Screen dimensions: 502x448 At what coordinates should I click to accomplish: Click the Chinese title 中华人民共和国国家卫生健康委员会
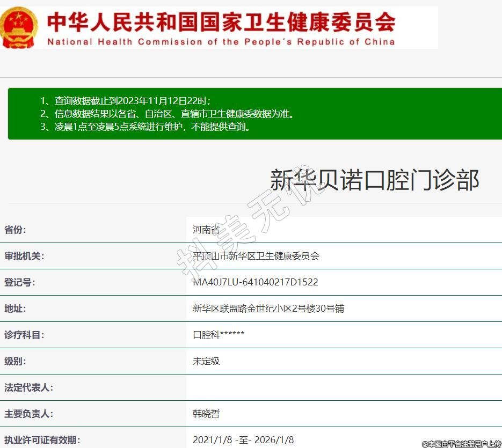[221, 22]
